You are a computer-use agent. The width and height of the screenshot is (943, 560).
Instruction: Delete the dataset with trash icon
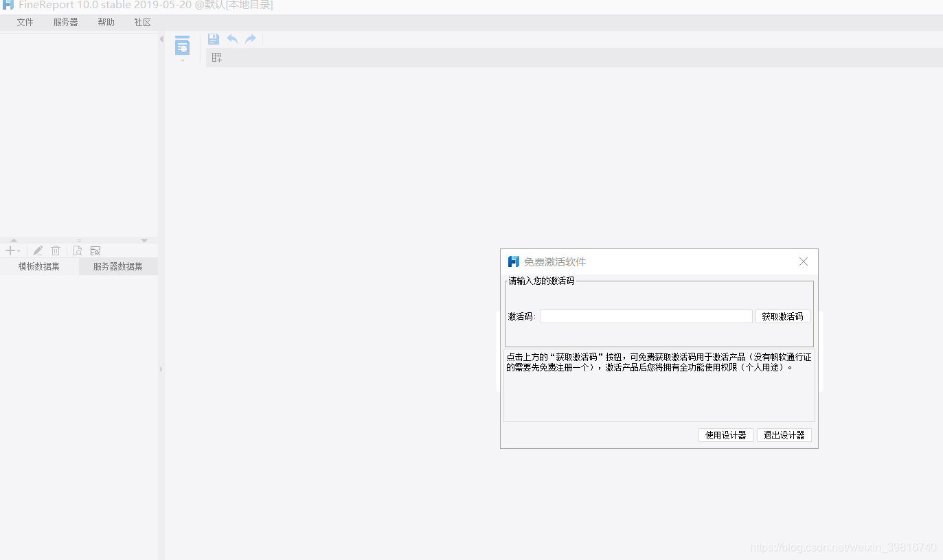tap(56, 251)
